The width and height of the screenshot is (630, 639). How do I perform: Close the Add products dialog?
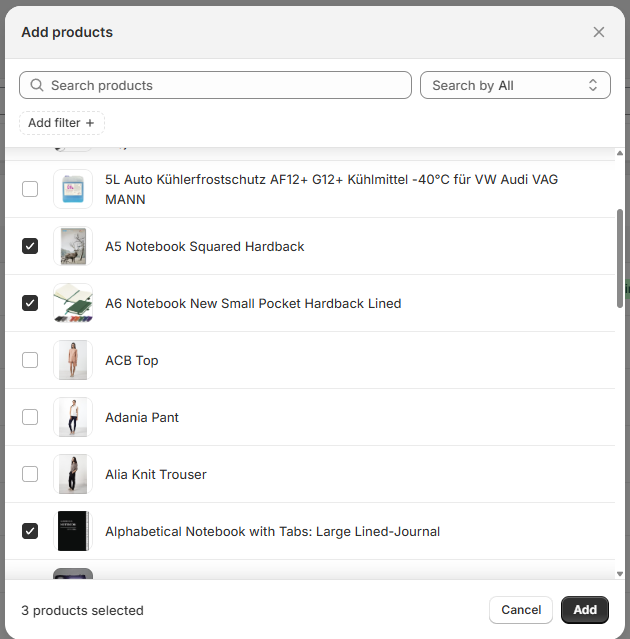[x=599, y=32]
